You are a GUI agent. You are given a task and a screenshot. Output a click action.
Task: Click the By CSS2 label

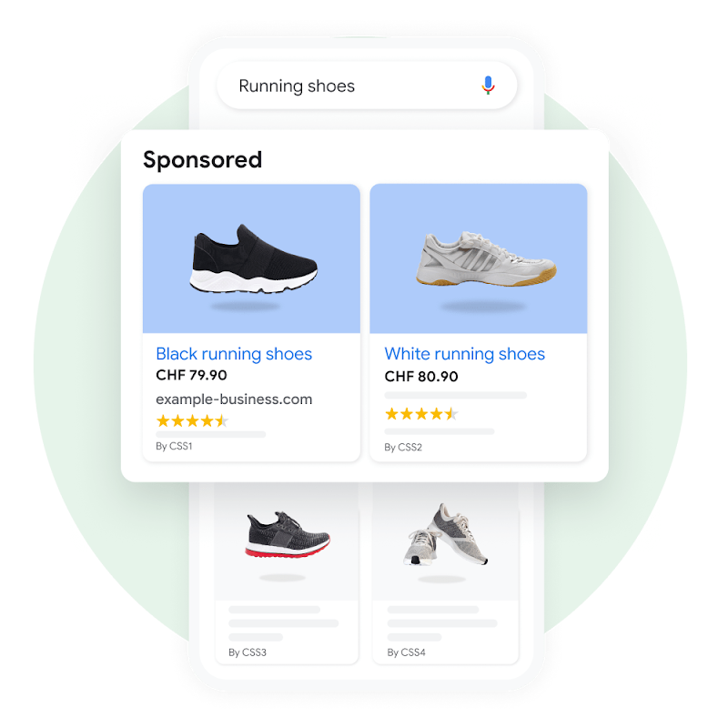coord(403,447)
